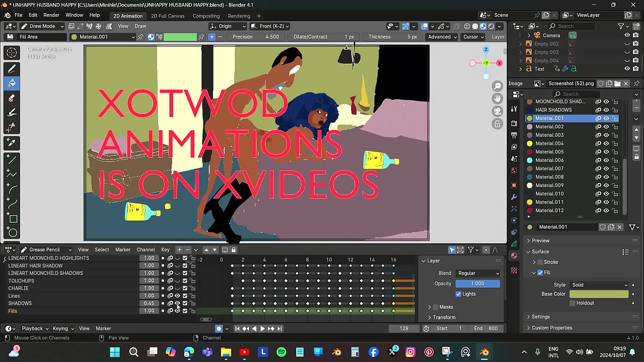644x362 pixels.
Task: Select the Polyline tool
Action: (12, 175)
